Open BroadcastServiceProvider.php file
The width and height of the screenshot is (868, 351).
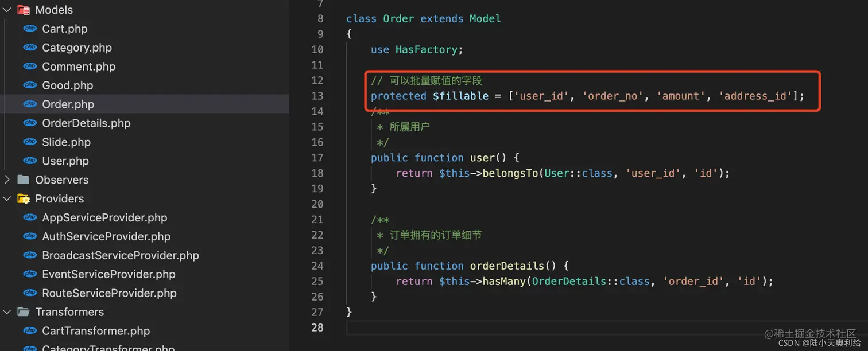pyautogui.click(x=121, y=256)
